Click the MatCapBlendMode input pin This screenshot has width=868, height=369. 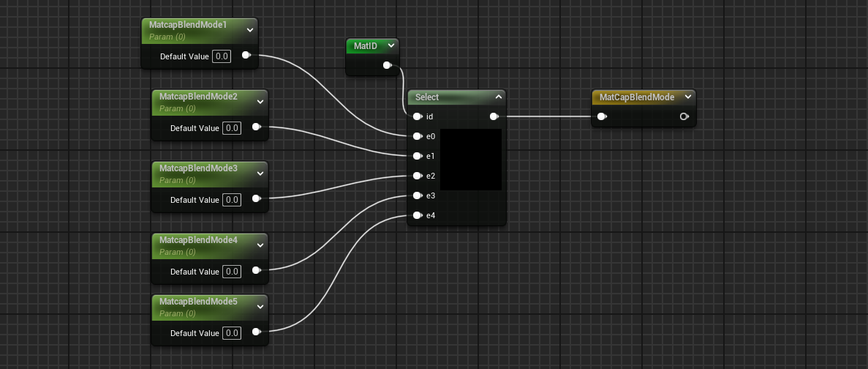601,116
